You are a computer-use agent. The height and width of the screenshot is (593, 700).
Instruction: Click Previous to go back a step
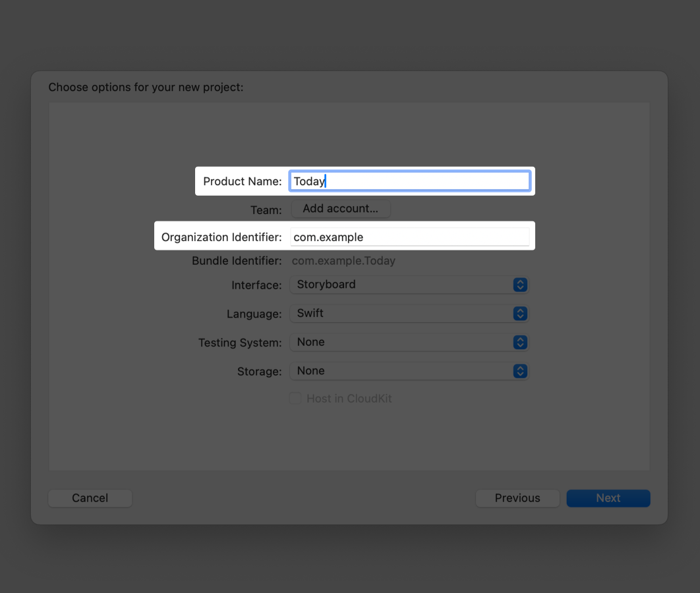517,498
